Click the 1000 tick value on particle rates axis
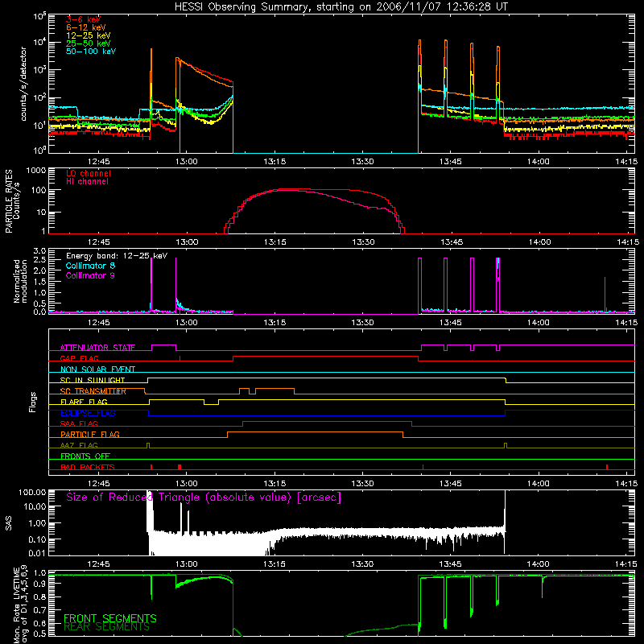 (36, 171)
